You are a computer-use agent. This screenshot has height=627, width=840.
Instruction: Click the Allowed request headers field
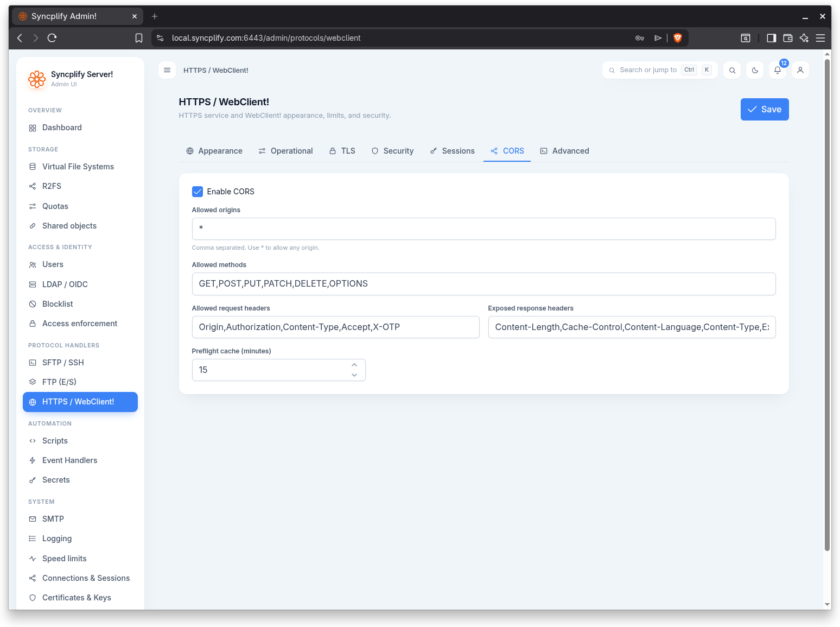point(335,327)
